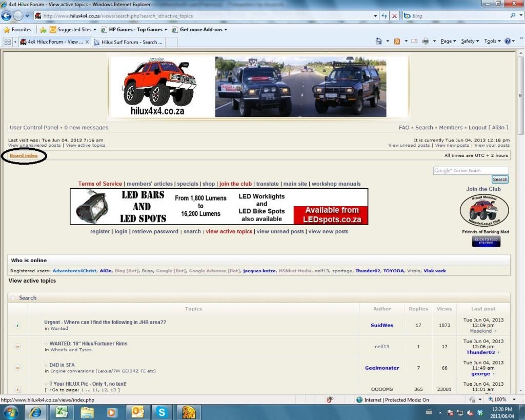Open Windows Media Player on taskbar

click(112, 412)
